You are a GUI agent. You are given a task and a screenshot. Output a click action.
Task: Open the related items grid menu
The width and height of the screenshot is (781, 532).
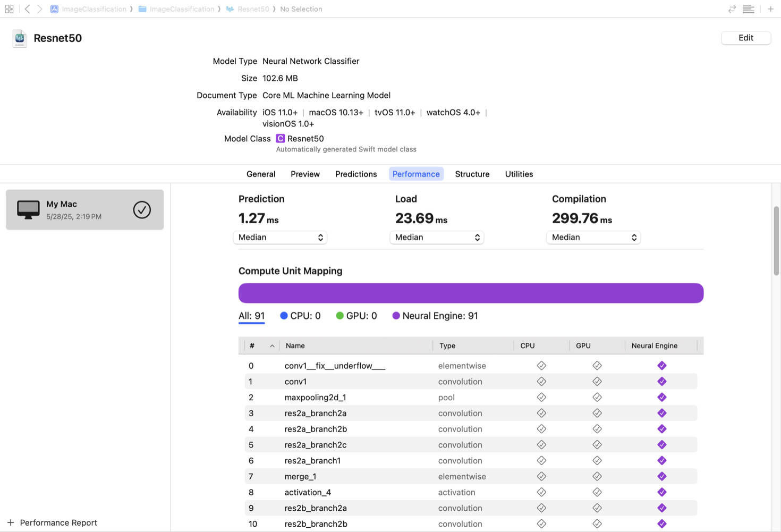pos(9,9)
